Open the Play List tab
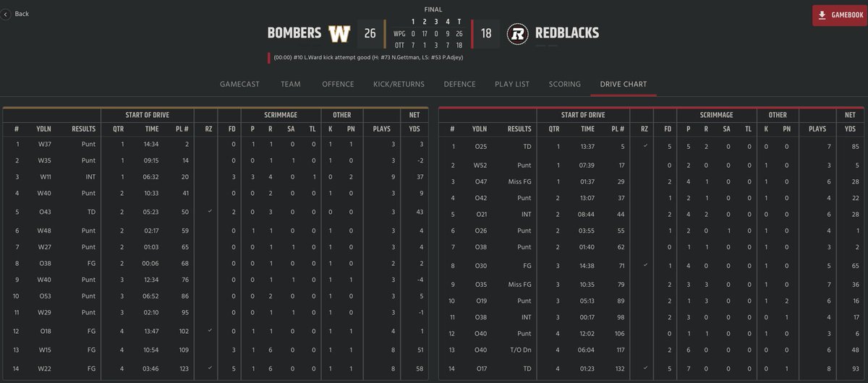 click(x=512, y=84)
